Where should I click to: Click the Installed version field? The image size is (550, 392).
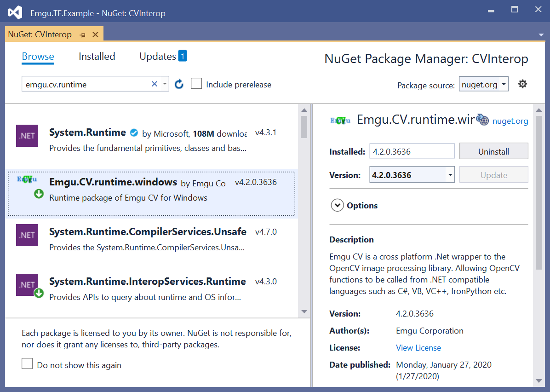pos(412,151)
